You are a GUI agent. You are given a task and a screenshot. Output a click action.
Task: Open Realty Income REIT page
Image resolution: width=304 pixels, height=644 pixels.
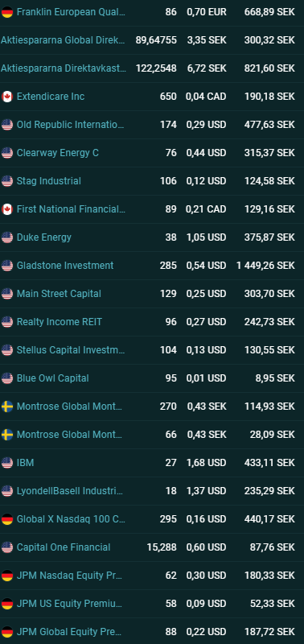59,321
